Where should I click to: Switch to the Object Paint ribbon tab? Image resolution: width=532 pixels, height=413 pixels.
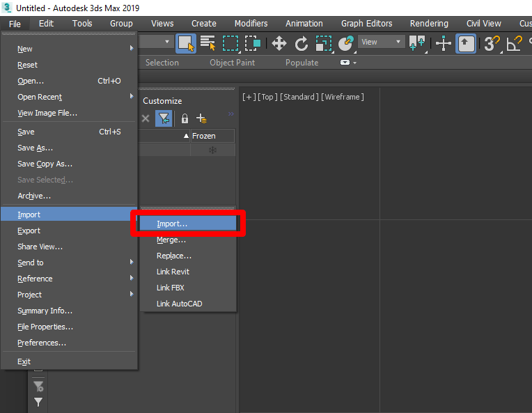point(232,63)
